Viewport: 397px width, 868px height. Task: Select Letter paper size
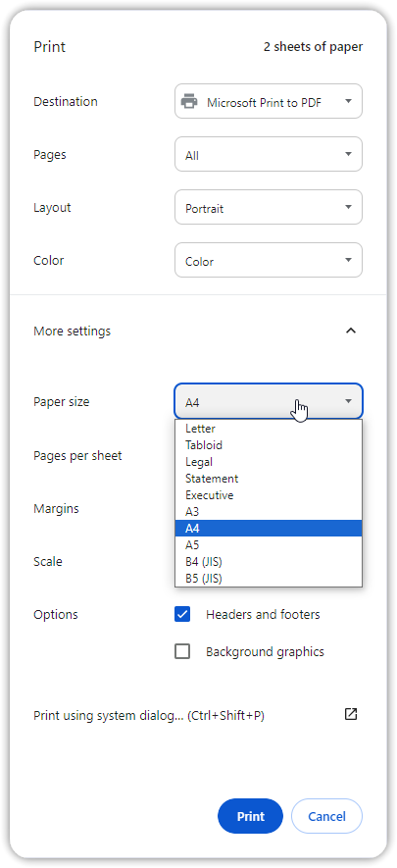pyautogui.click(x=269, y=429)
